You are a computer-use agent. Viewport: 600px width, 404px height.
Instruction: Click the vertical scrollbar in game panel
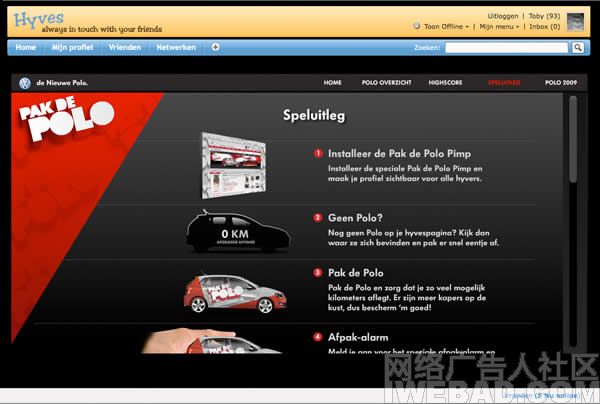tap(573, 140)
